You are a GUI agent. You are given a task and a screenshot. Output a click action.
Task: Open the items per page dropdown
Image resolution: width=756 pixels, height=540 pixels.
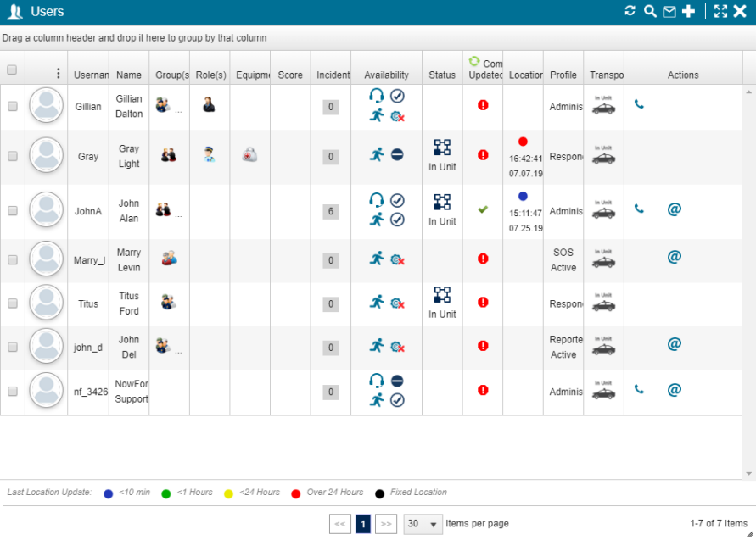[x=423, y=524]
